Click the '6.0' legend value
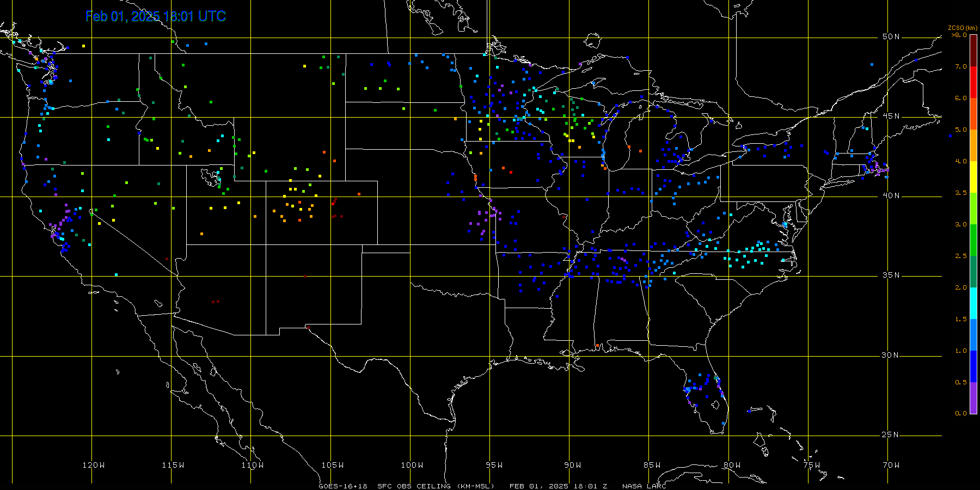This screenshot has width=980, height=490. point(961,98)
